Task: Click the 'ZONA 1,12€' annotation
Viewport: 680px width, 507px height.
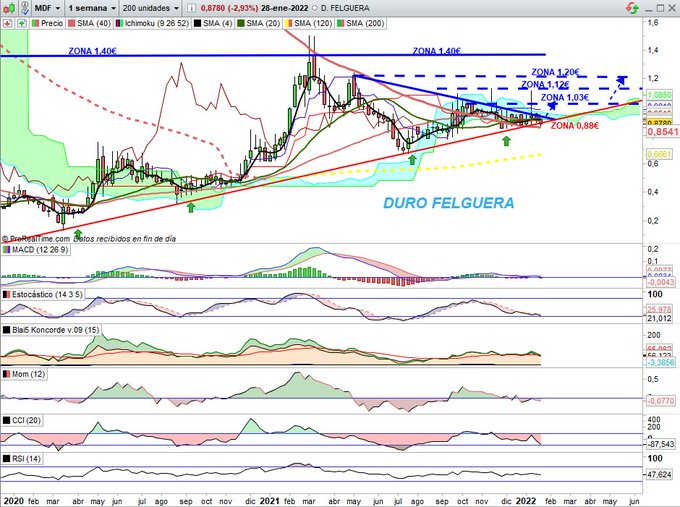Action: click(x=545, y=84)
